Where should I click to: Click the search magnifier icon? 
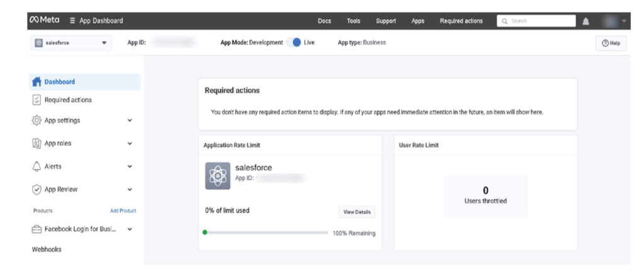click(505, 21)
